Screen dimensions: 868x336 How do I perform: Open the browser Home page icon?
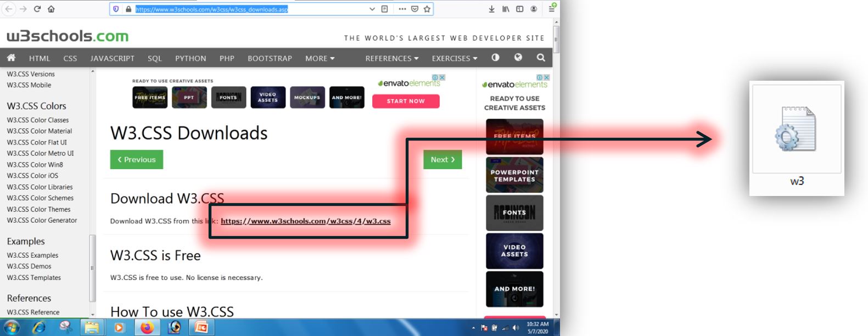point(51,9)
